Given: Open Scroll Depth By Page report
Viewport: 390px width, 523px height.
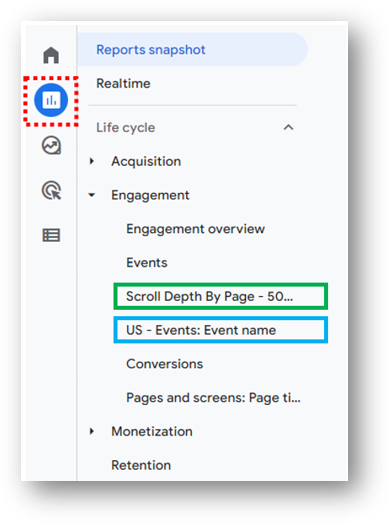Looking at the screenshot, I should click(221, 296).
